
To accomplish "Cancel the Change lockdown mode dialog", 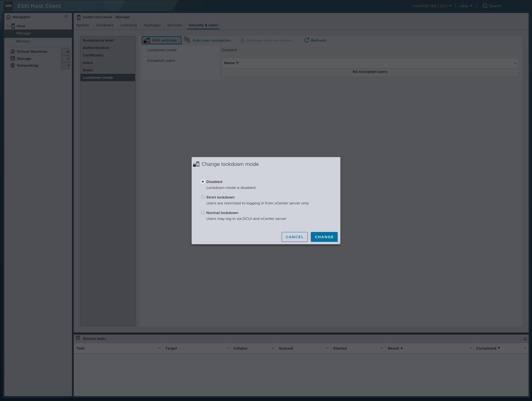I will click(294, 237).
